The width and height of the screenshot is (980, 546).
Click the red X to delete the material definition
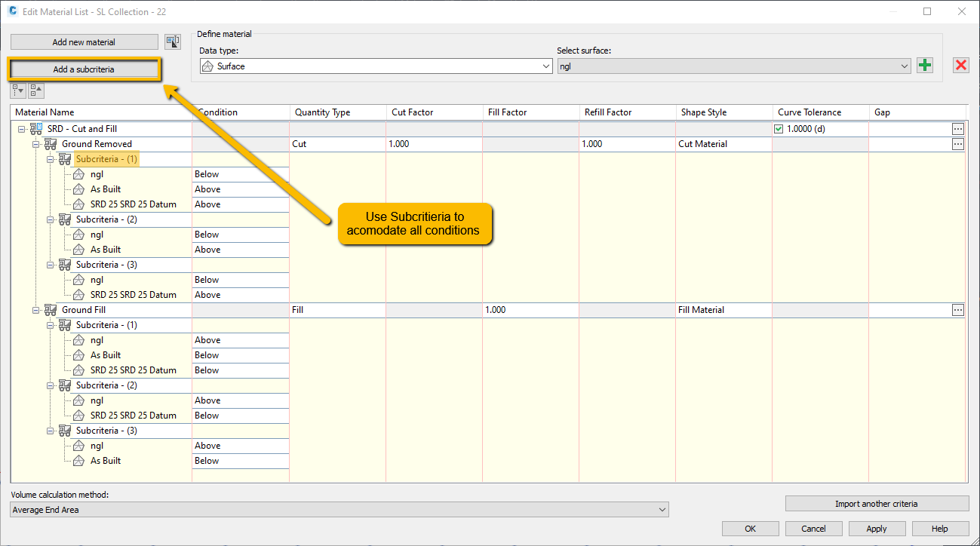point(960,65)
